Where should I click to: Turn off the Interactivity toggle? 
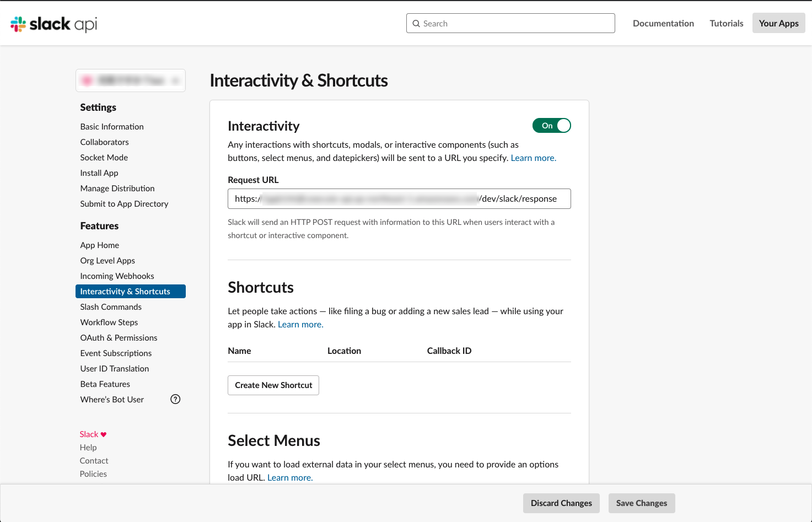tap(551, 125)
